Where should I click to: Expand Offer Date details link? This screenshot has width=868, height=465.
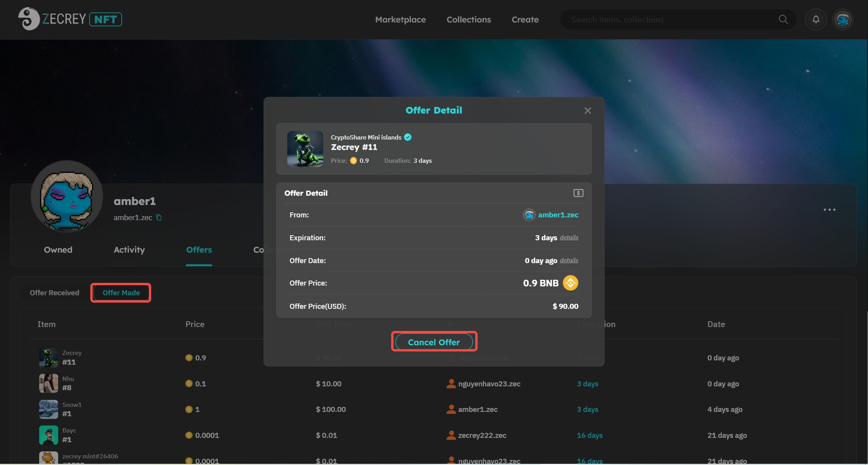coord(569,260)
